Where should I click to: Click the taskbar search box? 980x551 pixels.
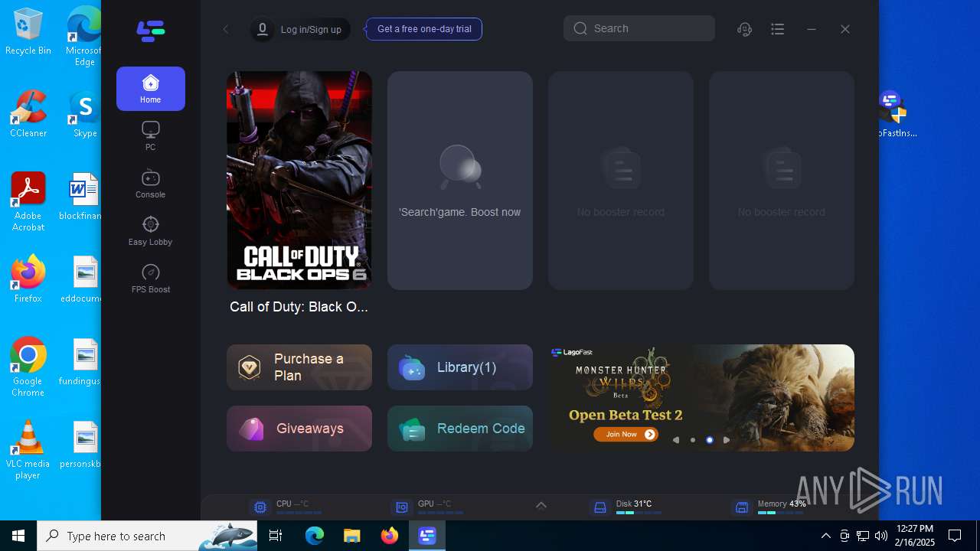coord(148,536)
